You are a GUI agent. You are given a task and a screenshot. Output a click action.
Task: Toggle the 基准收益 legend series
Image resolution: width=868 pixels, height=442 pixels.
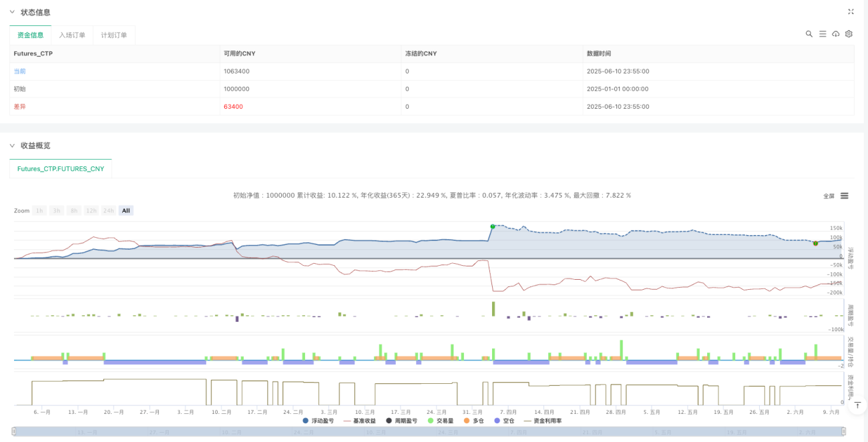pyautogui.click(x=359, y=421)
